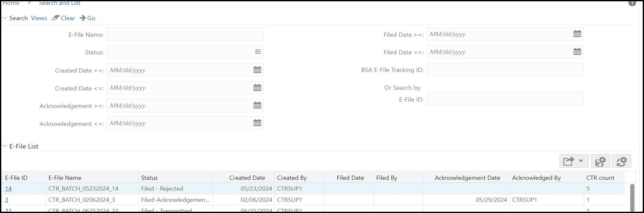Image resolution: width=644 pixels, height=213 pixels.
Task: Click the Search and List breadcrumb
Action: coord(59,3)
